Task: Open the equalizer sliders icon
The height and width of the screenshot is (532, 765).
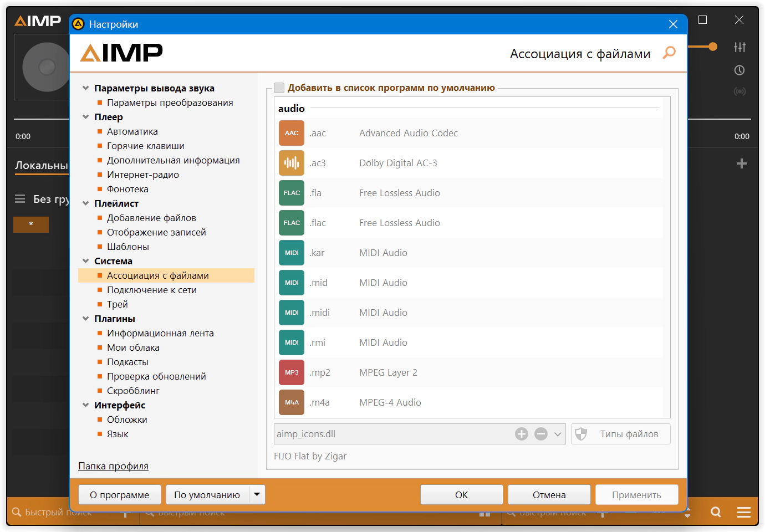Action: coord(739,47)
